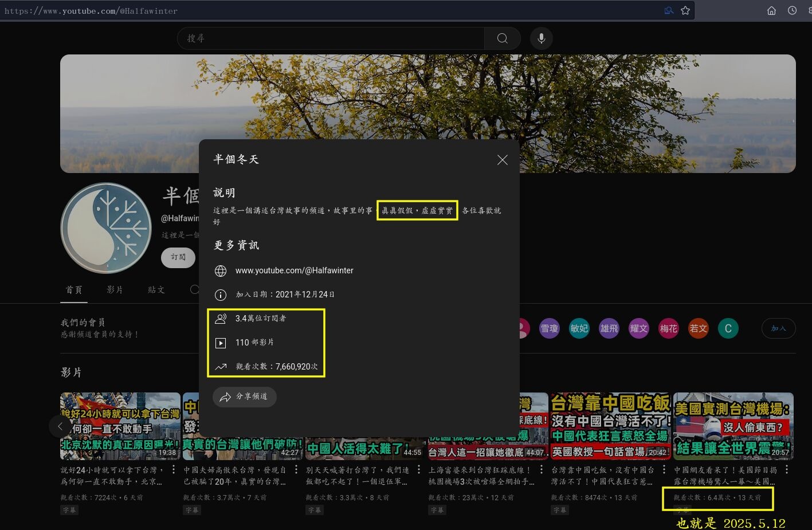The width and height of the screenshot is (812, 530).
Task: Click the 110 部影片 text
Action: click(x=255, y=343)
